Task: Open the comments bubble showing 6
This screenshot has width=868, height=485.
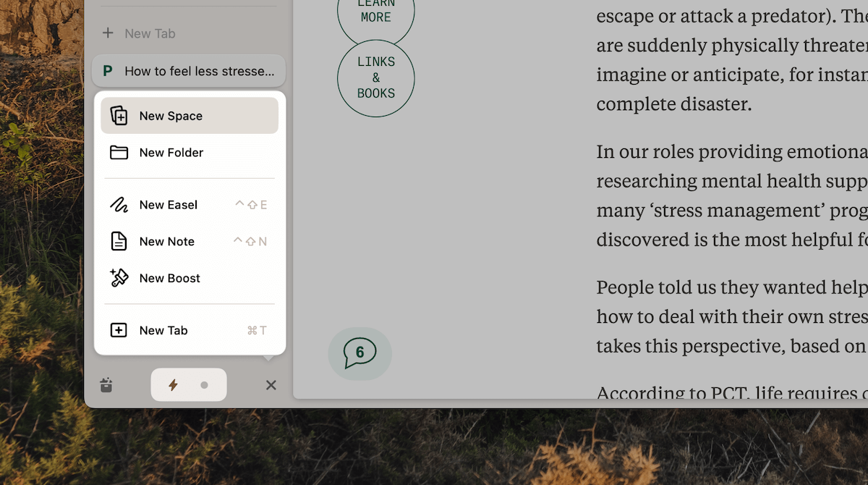Action: [x=359, y=353]
